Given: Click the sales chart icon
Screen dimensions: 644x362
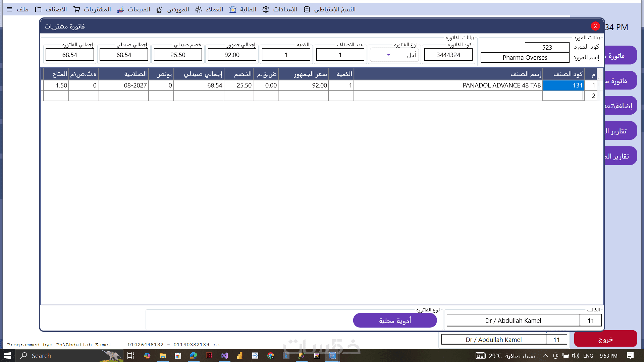Looking at the screenshot, I should (x=120, y=9).
